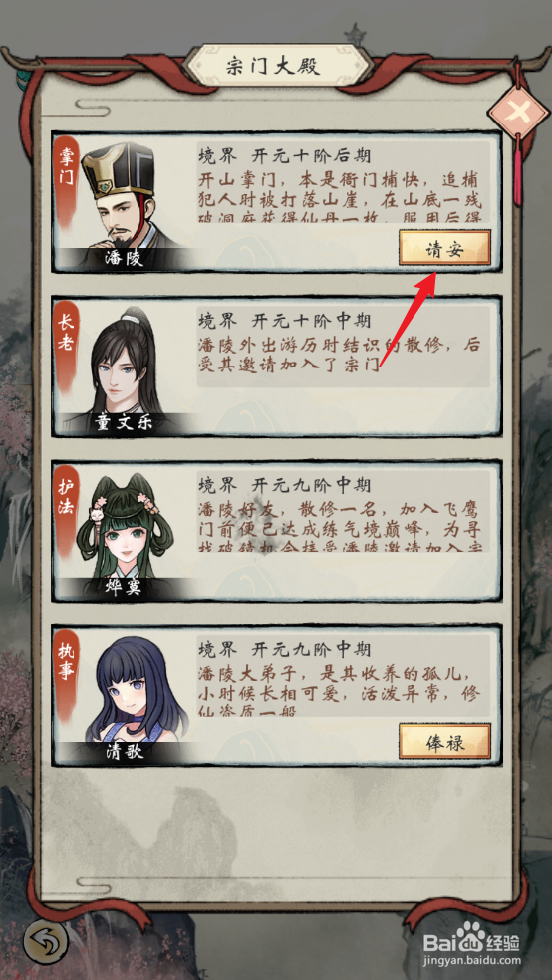This screenshot has height=980, width=552.
Task: Tap the name label 童文乐
Action: tap(125, 423)
